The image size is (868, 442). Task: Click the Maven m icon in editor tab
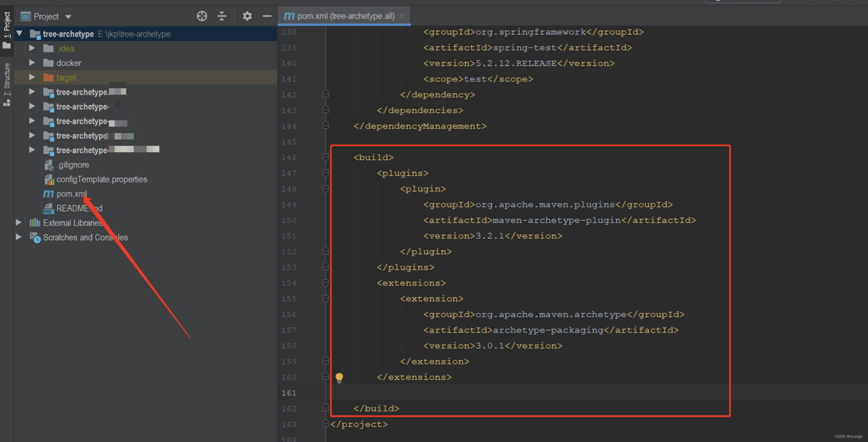coord(289,16)
